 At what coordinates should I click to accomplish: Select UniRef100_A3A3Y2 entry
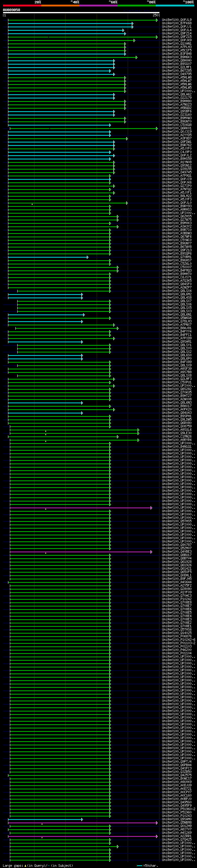[x=177, y=226]
